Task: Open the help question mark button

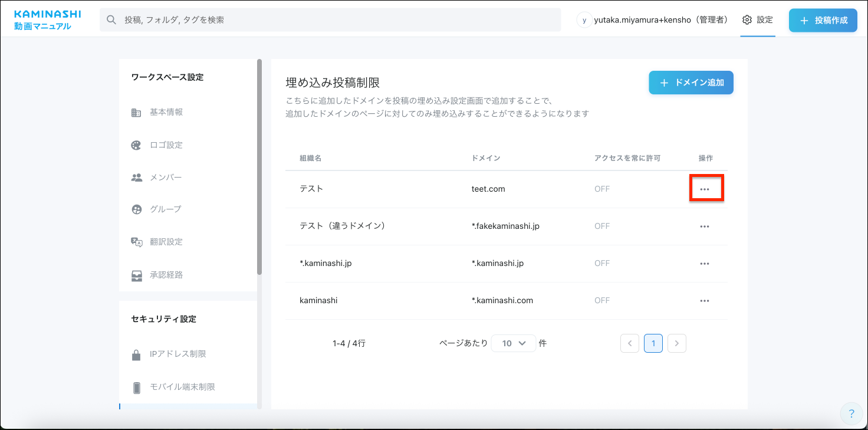Action: tap(851, 413)
